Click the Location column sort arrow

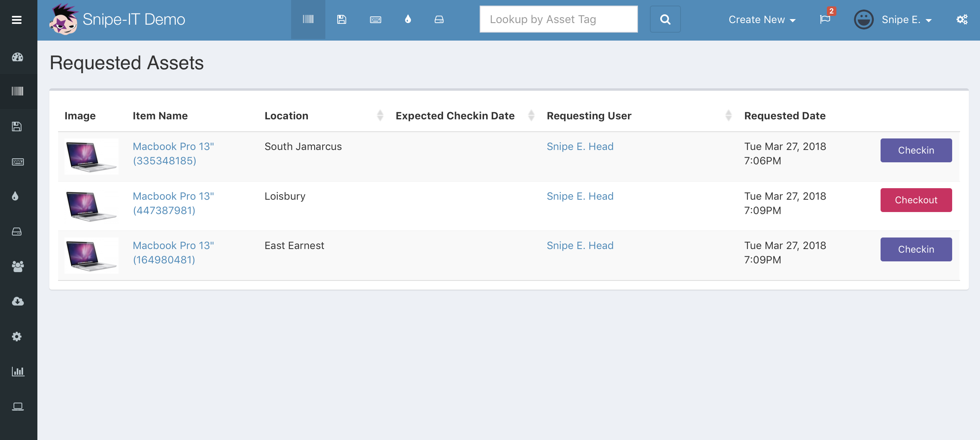click(380, 115)
